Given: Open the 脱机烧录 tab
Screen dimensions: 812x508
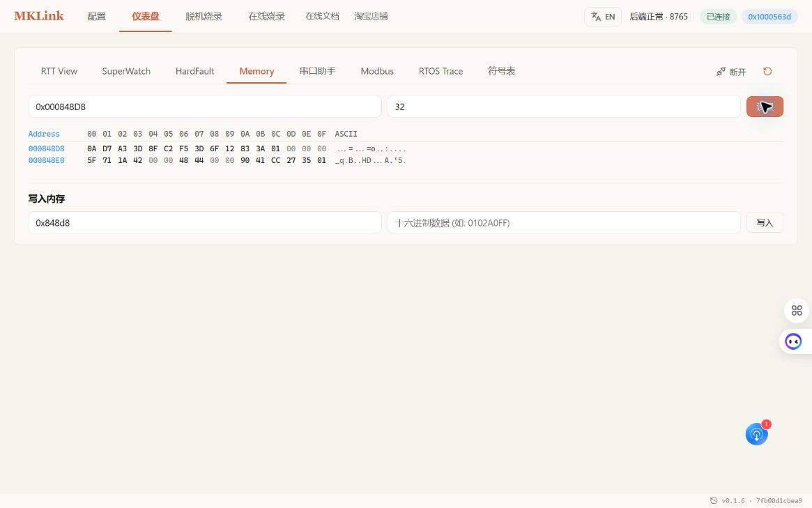Looking at the screenshot, I should tap(204, 17).
